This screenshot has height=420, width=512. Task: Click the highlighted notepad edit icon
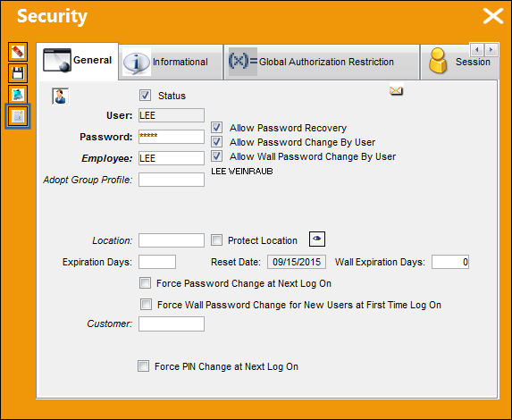click(x=18, y=116)
